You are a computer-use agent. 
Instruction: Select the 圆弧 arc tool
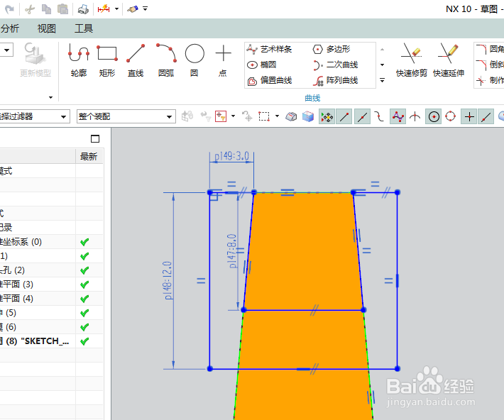166,60
